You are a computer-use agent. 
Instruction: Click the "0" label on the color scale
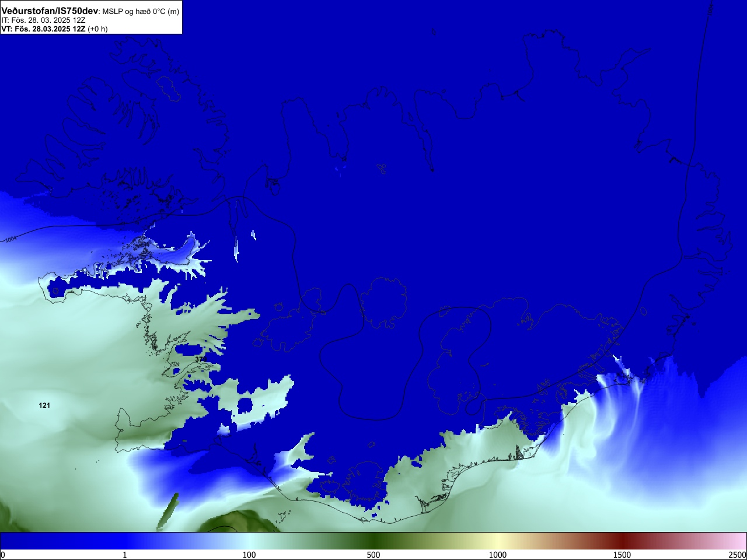tap(3, 555)
